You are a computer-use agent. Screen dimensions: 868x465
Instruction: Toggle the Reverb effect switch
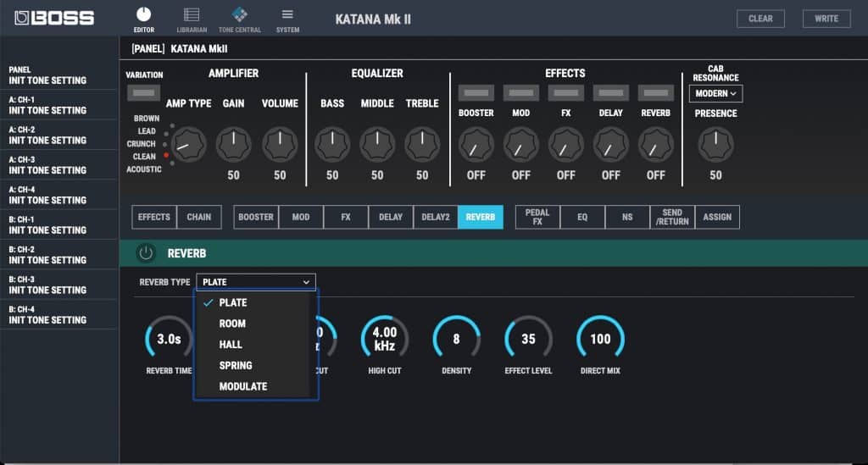point(655,93)
